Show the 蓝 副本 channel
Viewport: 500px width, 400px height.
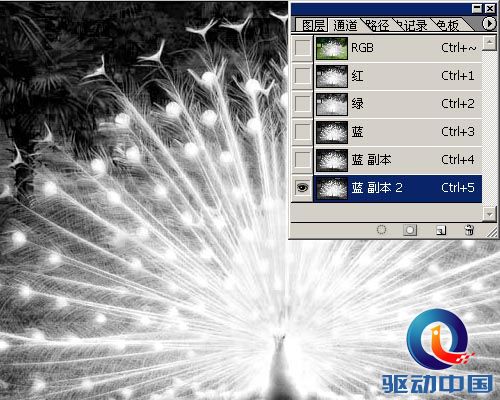coord(303,160)
